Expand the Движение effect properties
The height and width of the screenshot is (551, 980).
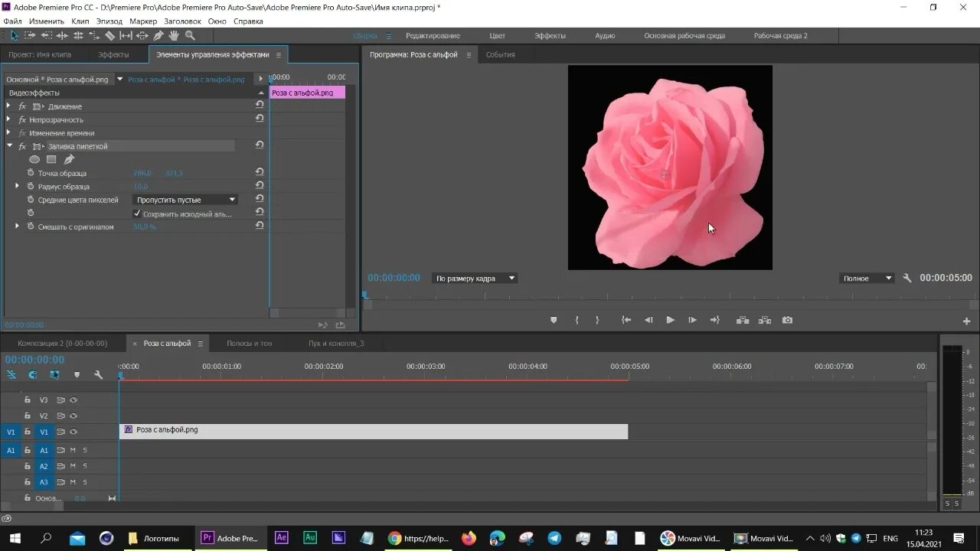coord(8,106)
